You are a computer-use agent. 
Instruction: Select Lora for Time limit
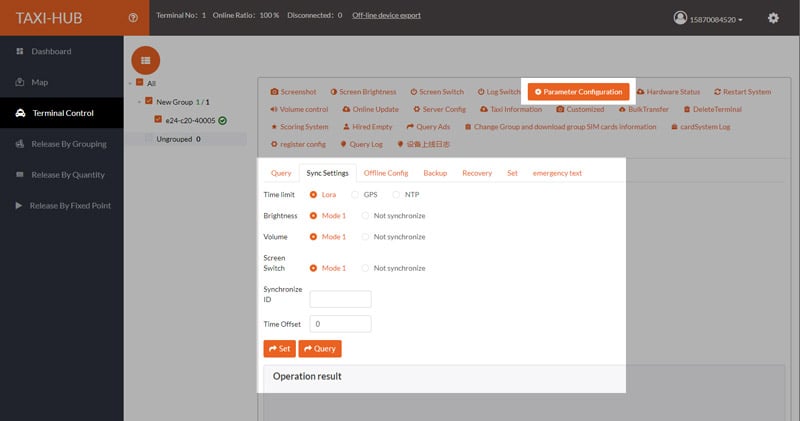pyautogui.click(x=313, y=194)
